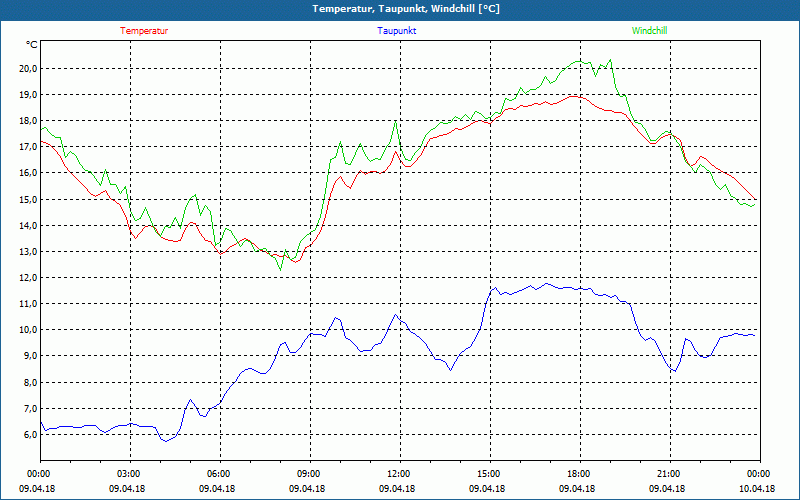This screenshot has height=500, width=800.
Task: Select the blue "Taupunkt" legend label
Action: tap(397, 31)
